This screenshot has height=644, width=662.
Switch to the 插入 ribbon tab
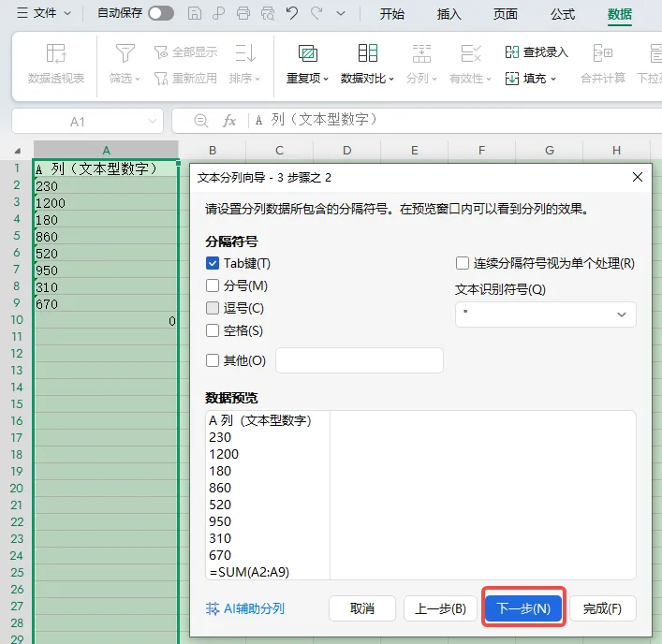point(449,14)
